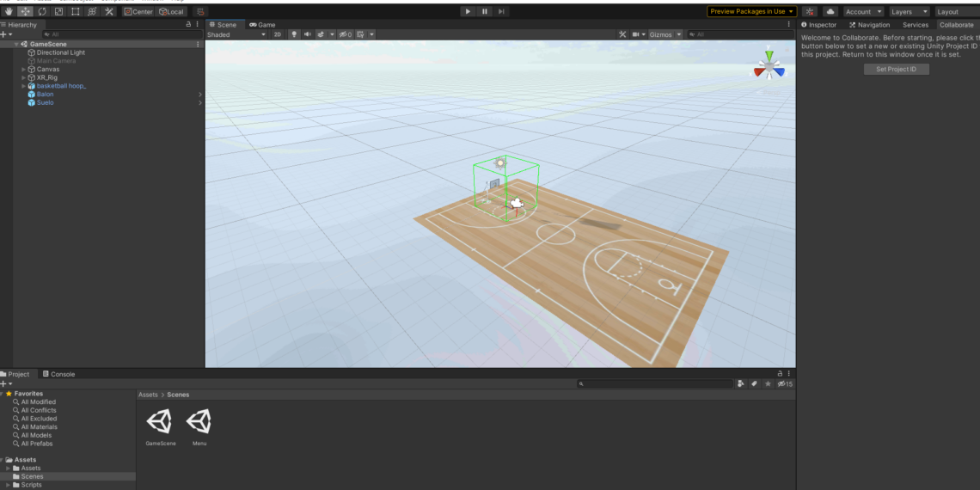The height and width of the screenshot is (490, 980).
Task: Open the custom editor tools
Action: [109, 11]
